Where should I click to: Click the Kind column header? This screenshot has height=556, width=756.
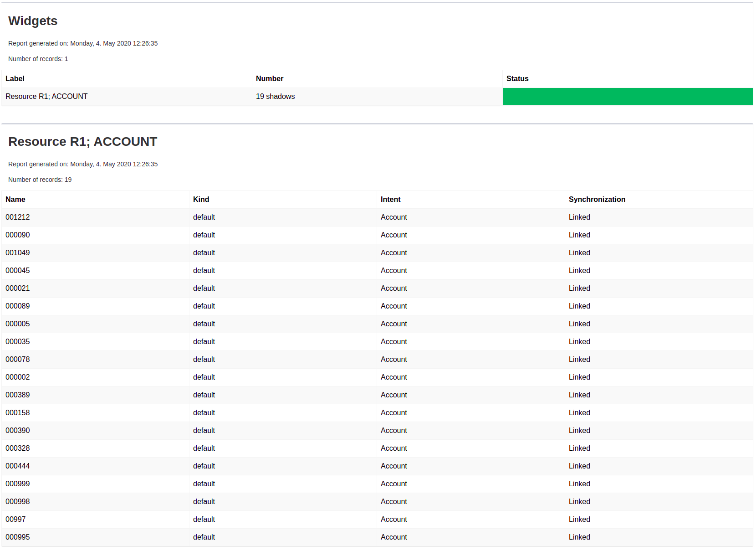[201, 200]
